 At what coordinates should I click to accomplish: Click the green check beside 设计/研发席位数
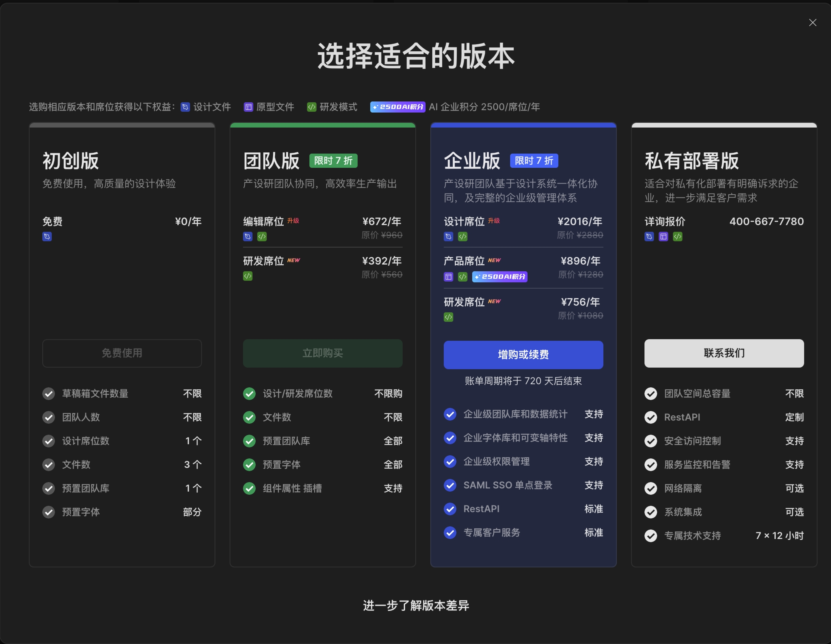[249, 394]
